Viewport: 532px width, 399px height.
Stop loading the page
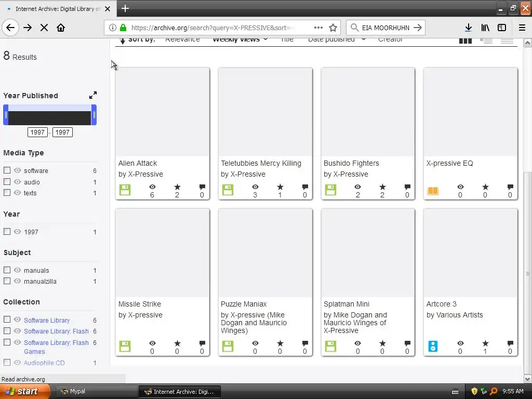pyautogui.click(x=44, y=28)
